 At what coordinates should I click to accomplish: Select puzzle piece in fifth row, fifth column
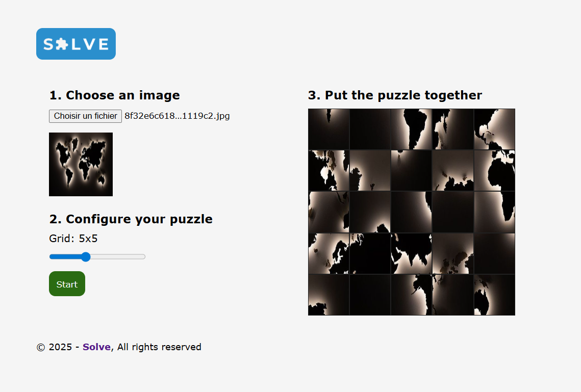[x=494, y=295]
